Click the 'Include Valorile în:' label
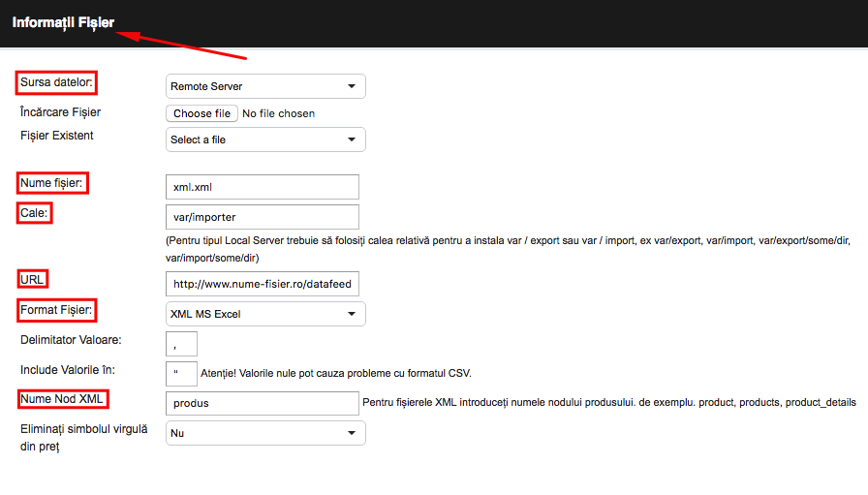Viewport: 868px width, 495px height. tap(68, 370)
